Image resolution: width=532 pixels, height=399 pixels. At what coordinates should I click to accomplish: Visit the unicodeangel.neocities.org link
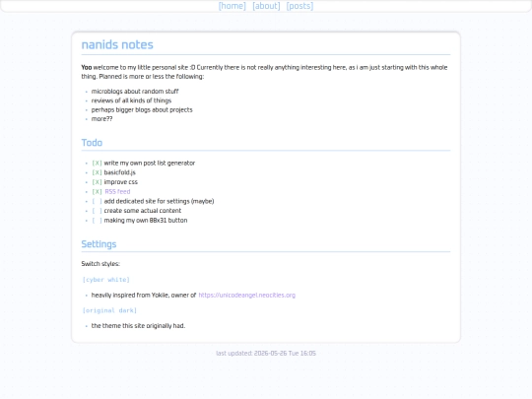coord(247,296)
